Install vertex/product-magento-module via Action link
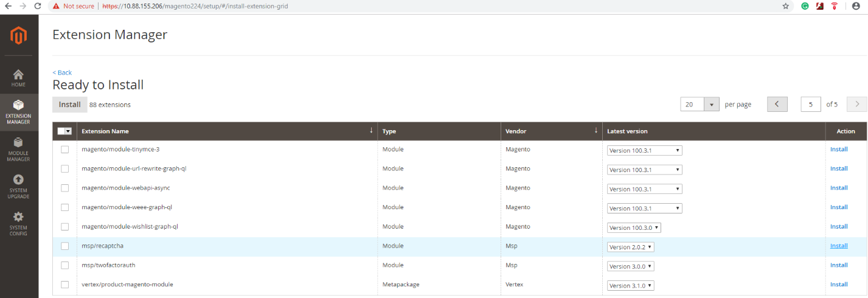868x298 pixels. [x=839, y=284]
